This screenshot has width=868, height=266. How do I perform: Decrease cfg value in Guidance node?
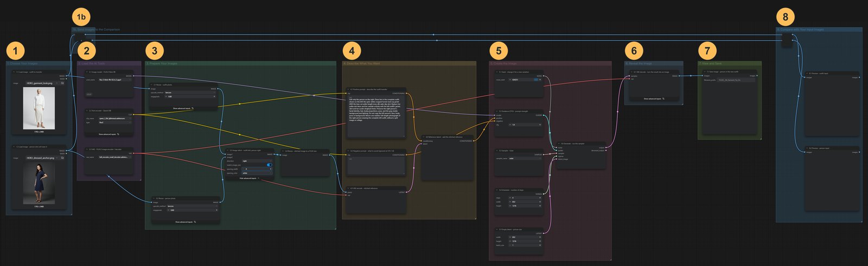click(x=509, y=125)
